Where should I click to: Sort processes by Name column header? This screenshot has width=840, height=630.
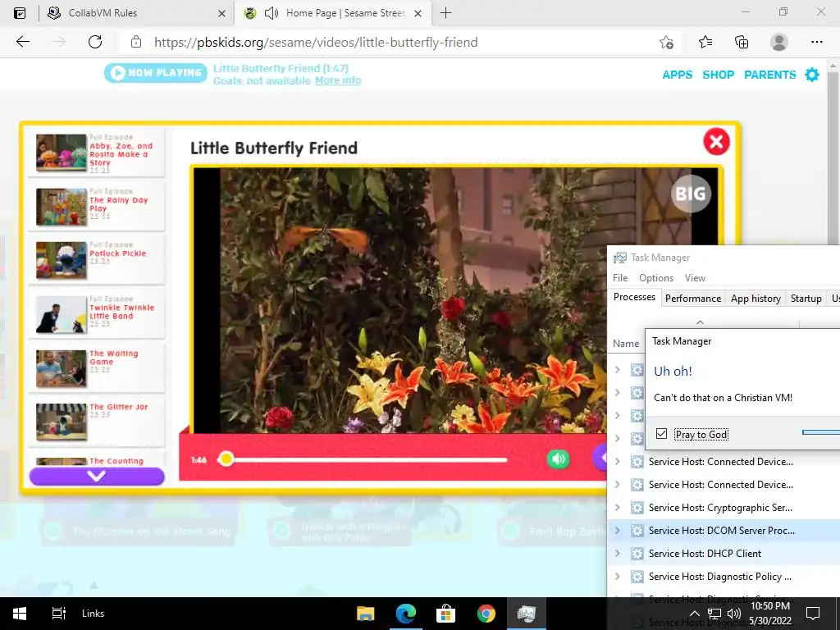point(626,344)
